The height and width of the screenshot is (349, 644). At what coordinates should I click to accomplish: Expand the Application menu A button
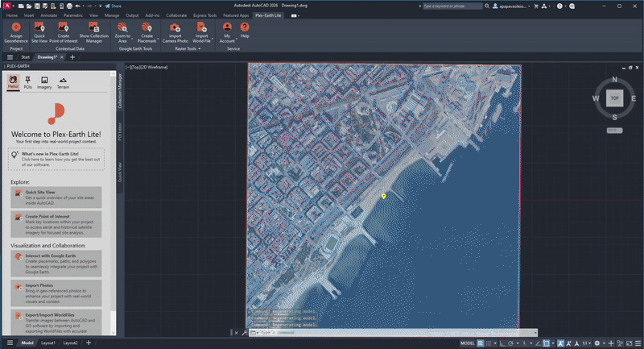7,6
